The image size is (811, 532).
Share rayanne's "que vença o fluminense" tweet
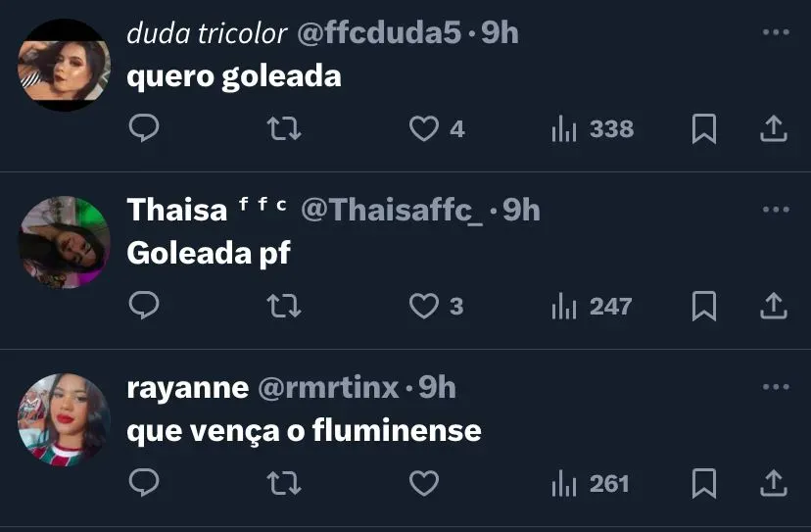[774, 484]
